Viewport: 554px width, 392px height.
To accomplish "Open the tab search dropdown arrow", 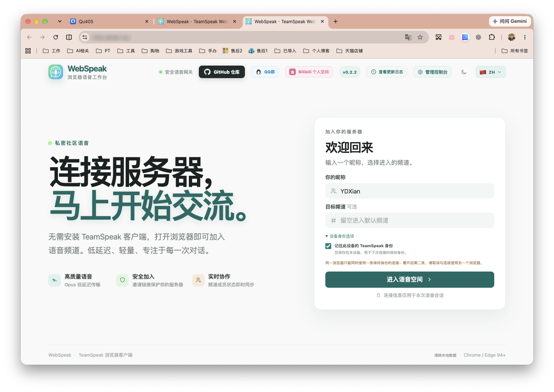I will click(60, 21).
